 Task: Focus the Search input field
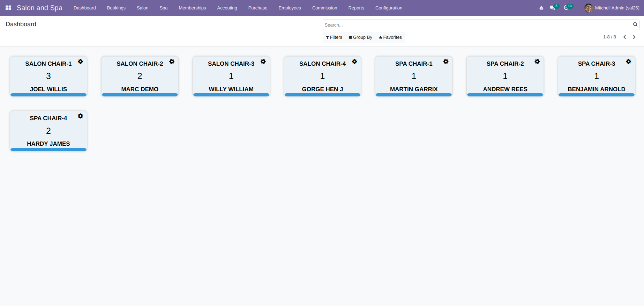[477, 25]
